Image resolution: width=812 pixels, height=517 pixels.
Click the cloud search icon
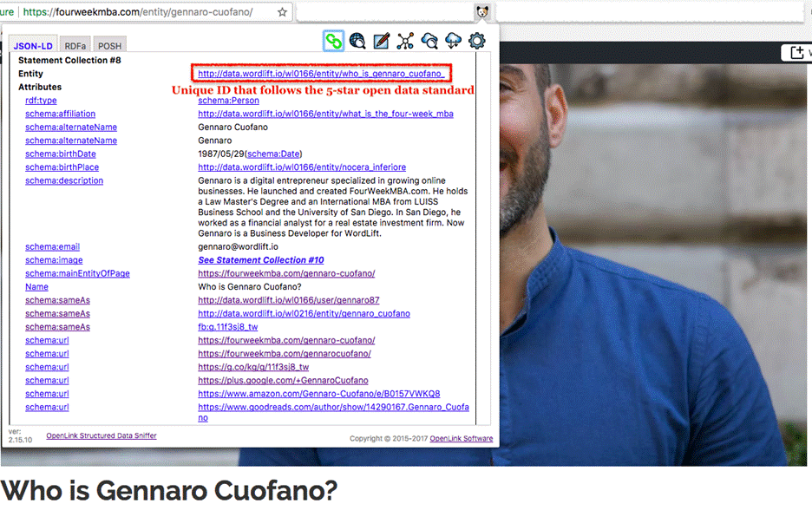pos(429,41)
